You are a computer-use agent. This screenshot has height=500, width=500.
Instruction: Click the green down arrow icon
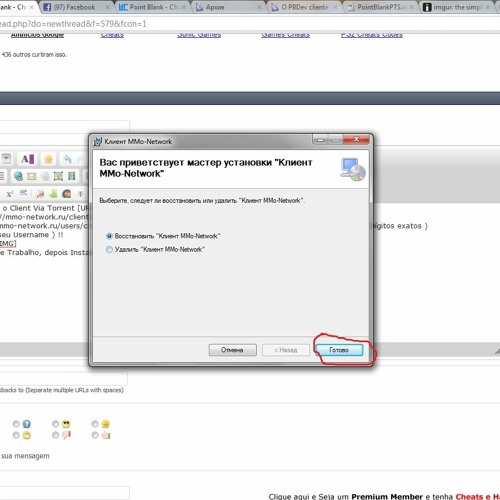53,194
